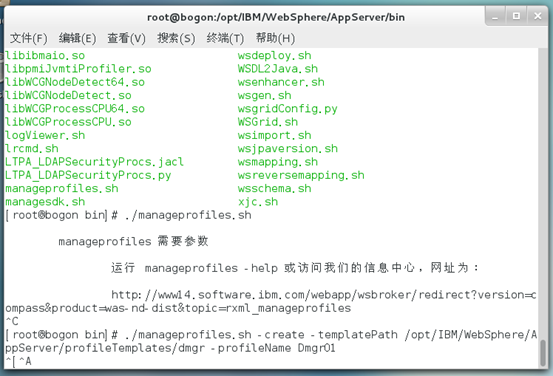
Task: Click file name wsschema.sh
Action: coord(274,188)
